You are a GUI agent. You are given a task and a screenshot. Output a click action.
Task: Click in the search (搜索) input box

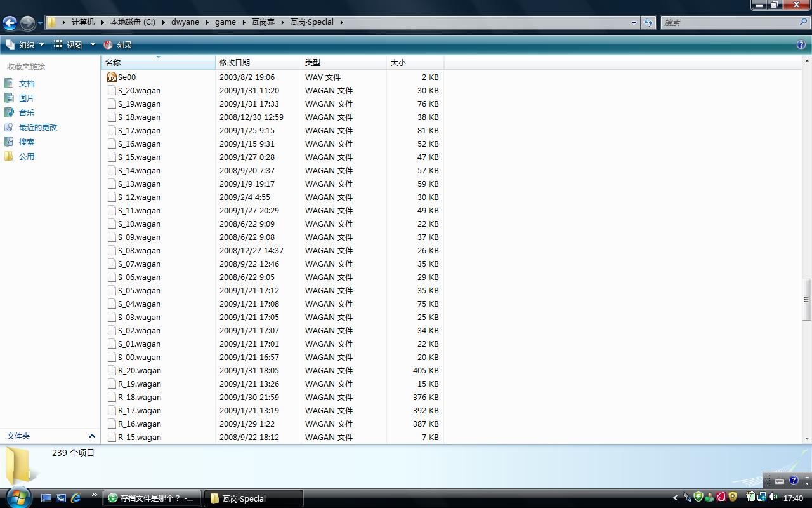(x=730, y=22)
